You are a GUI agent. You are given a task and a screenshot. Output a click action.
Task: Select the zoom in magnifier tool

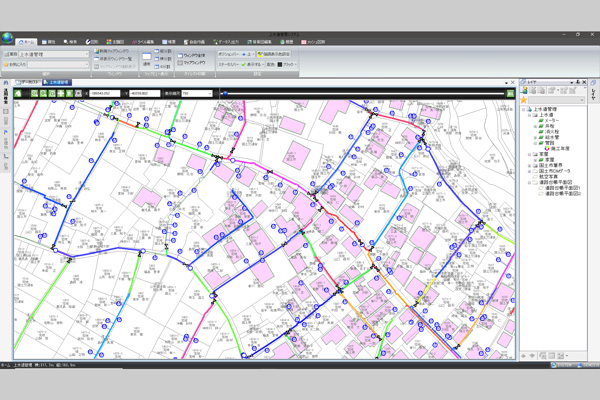click(34, 93)
